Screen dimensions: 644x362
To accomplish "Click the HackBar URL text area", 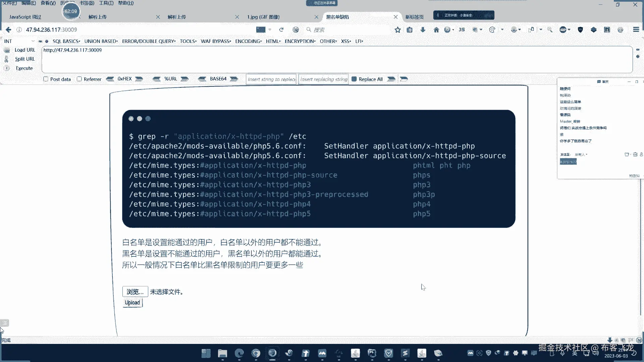I will tap(335, 60).
